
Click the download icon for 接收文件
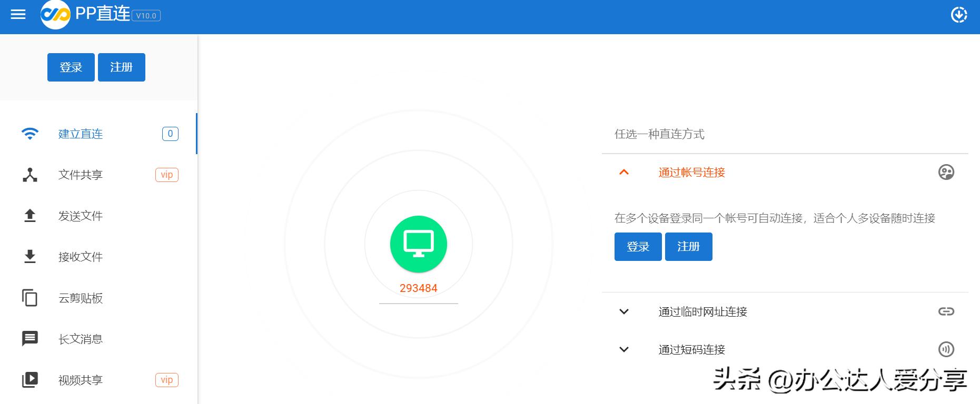(x=30, y=257)
